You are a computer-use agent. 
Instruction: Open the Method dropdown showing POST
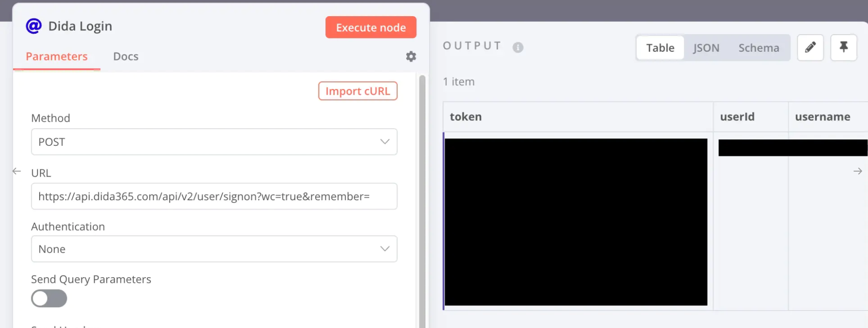click(214, 142)
